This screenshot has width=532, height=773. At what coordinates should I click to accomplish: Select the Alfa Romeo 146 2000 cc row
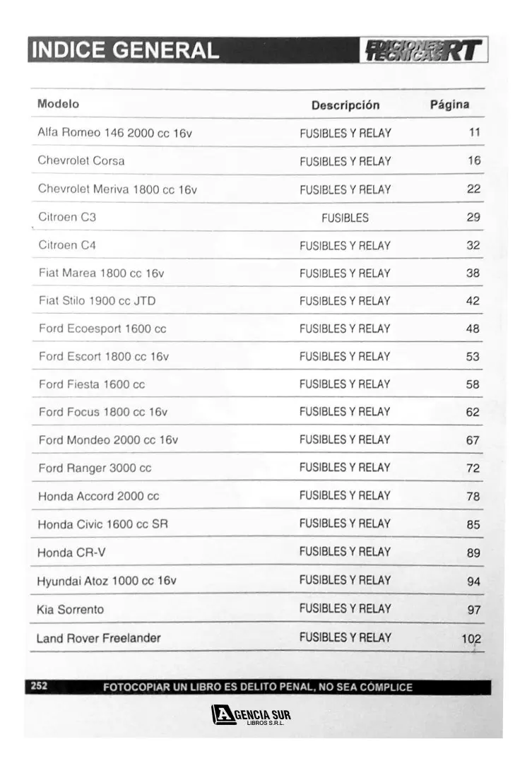point(258,132)
